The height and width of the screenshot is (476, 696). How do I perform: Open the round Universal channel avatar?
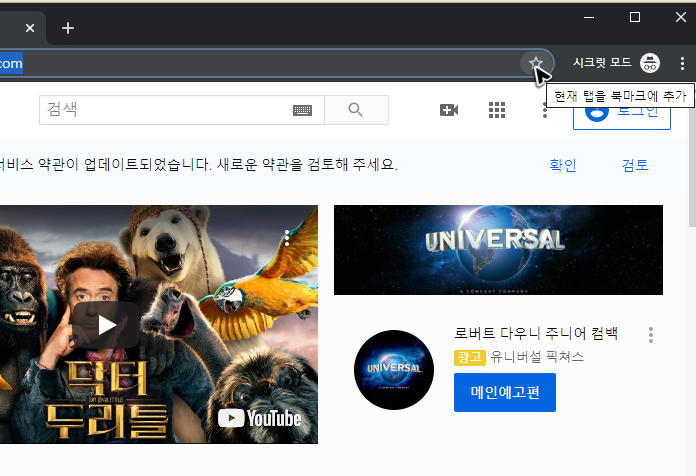394,369
